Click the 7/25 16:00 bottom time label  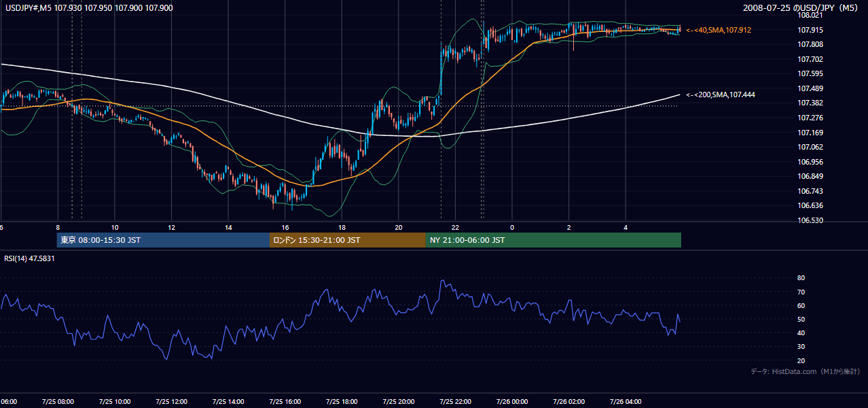285,401
